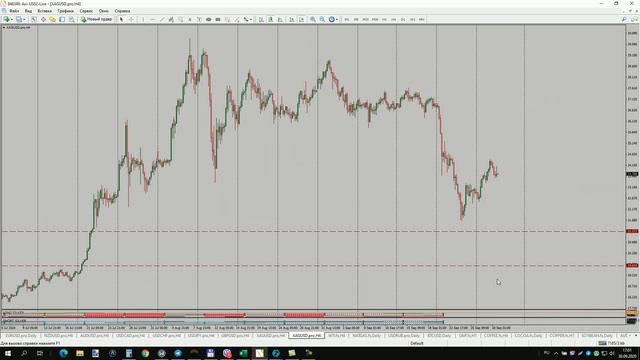Open the Profiles toolbar icon

click(x=18, y=19)
